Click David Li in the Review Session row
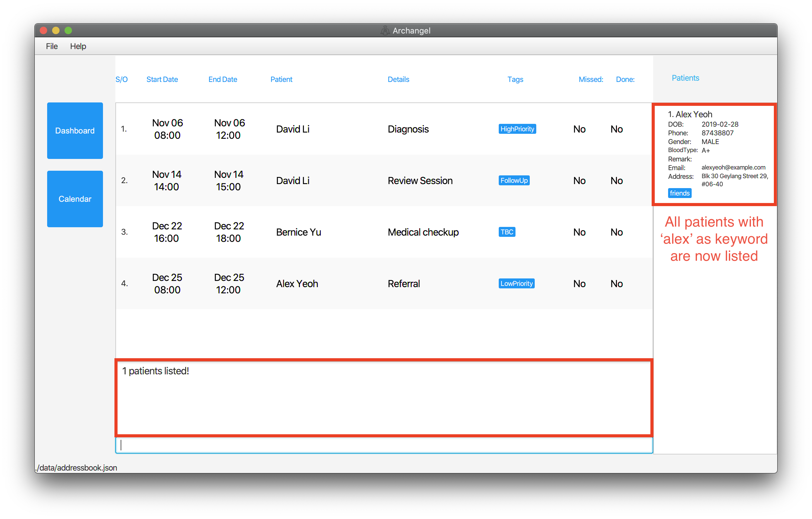 293,181
